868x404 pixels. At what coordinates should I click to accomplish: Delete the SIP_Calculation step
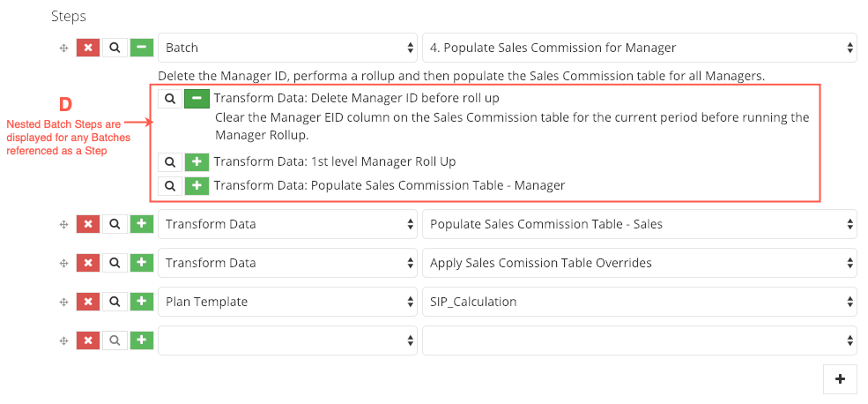88,302
